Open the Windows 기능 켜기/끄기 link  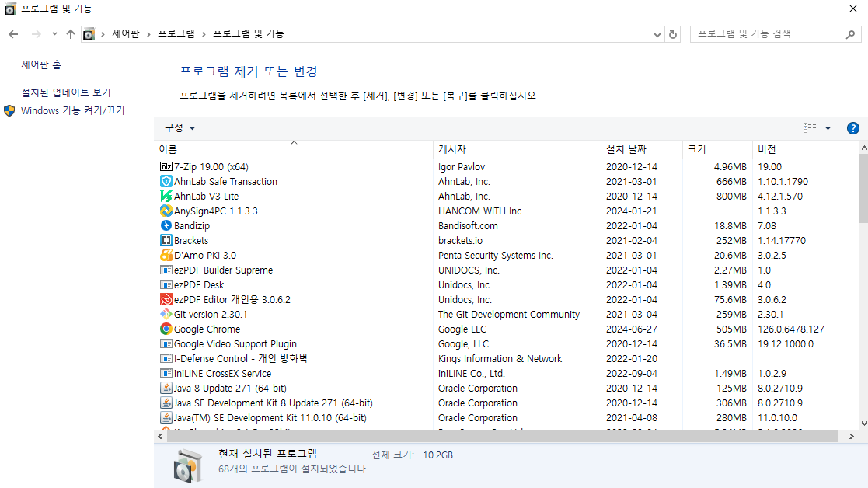72,110
